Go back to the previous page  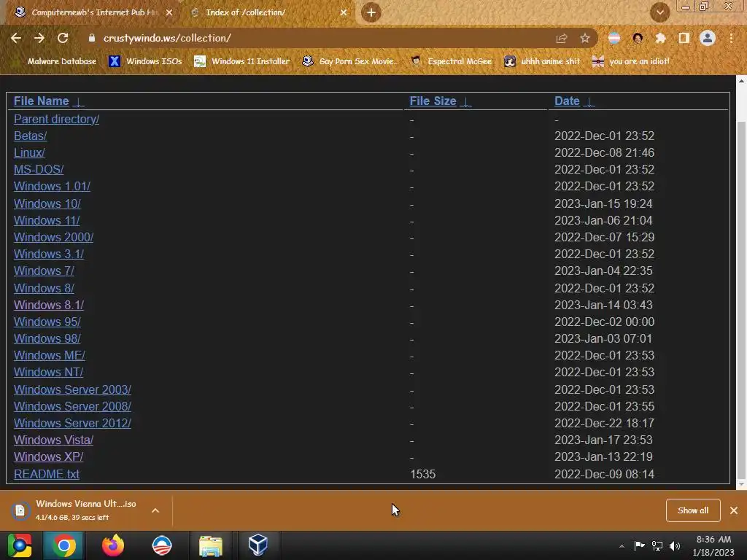tap(16, 38)
